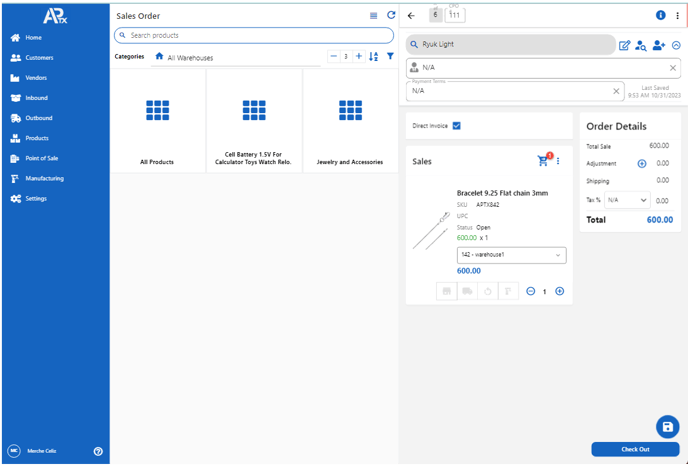Click the product filter funnel icon

pos(390,56)
